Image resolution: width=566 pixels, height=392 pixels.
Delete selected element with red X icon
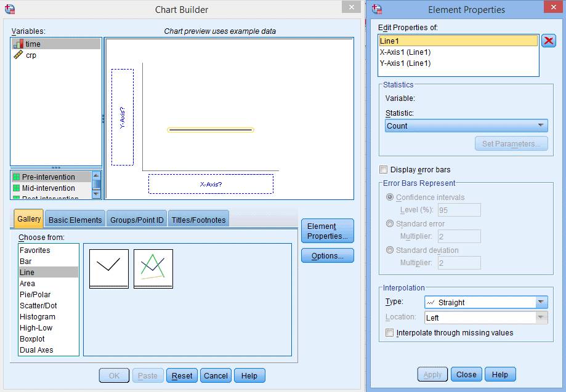coord(549,41)
